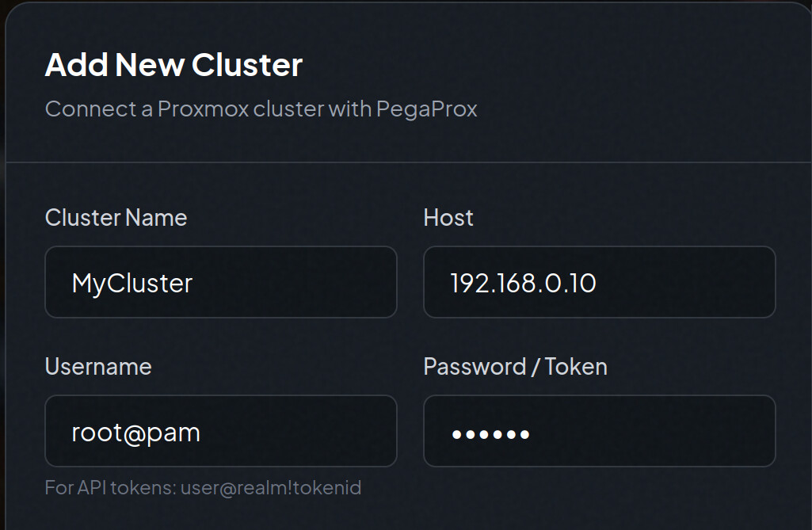The width and height of the screenshot is (812, 530).
Task: Click the word "Token" in the password label
Action: tap(576, 367)
